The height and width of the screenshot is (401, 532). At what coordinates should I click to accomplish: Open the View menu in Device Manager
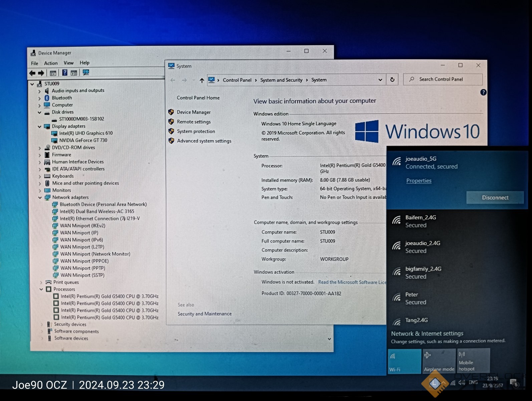68,63
